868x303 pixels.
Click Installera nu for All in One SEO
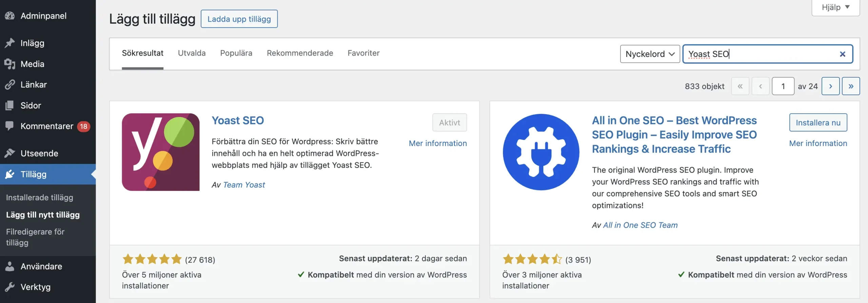tap(818, 123)
